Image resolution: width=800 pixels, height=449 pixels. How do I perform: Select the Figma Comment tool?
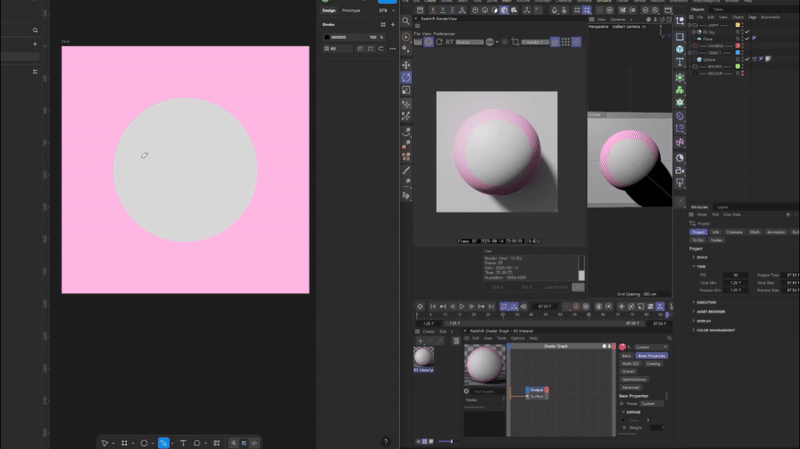pos(197,443)
